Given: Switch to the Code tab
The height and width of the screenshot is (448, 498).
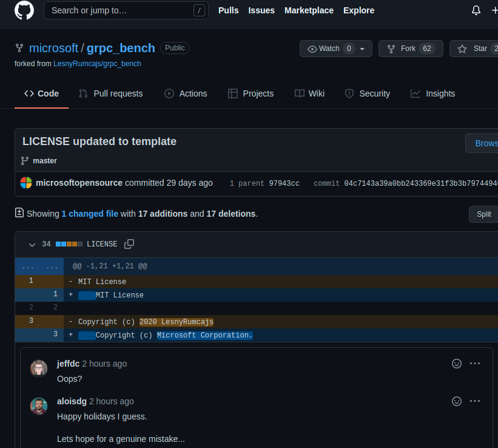Looking at the screenshot, I should coord(42,93).
